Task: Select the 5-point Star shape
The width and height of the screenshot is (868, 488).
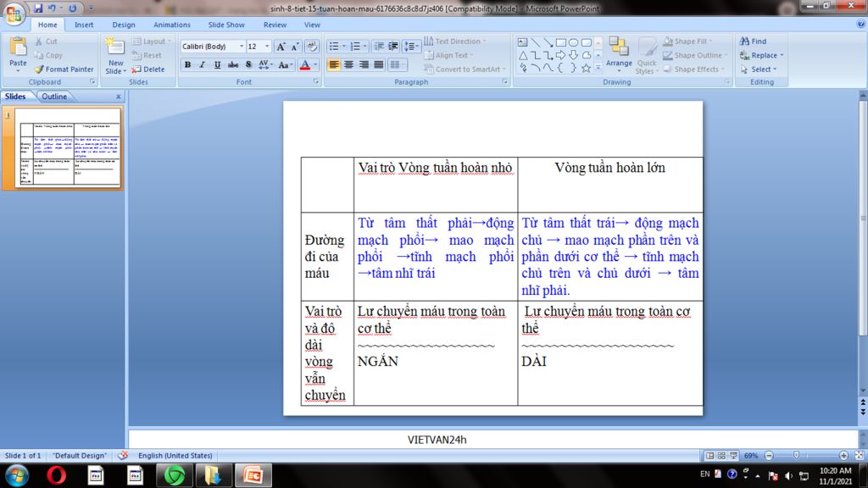Action: pos(587,68)
